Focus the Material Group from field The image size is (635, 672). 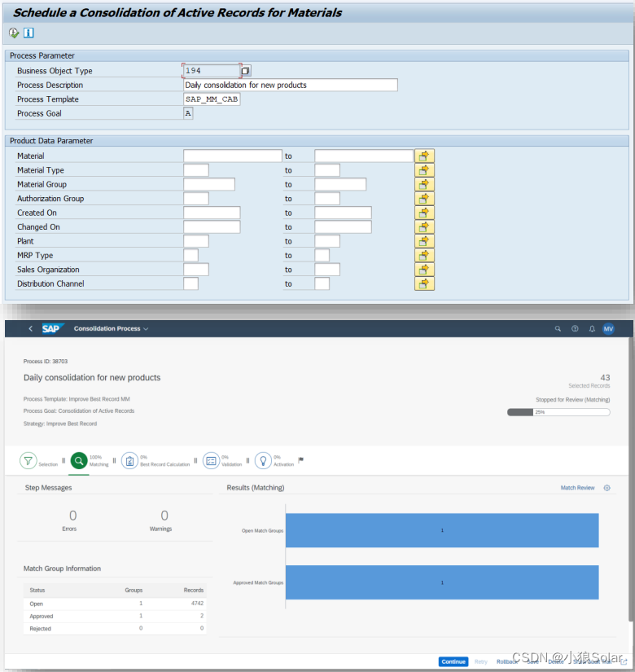click(x=209, y=184)
